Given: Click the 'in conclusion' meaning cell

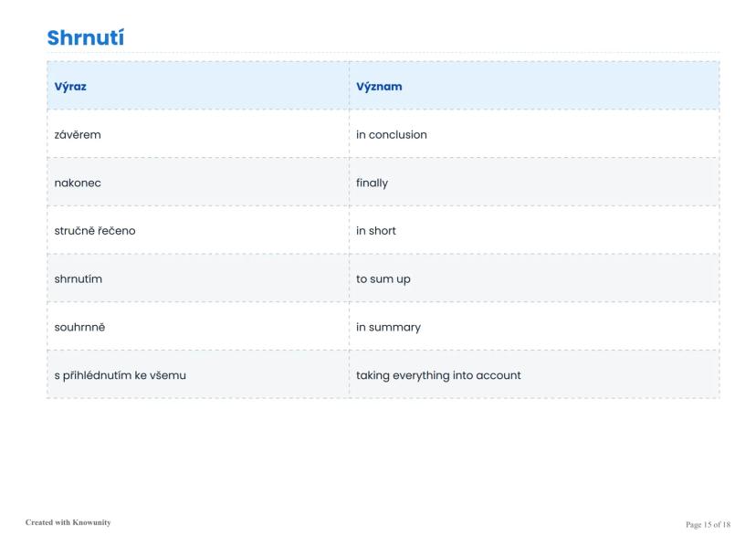Looking at the screenshot, I should point(391,135).
